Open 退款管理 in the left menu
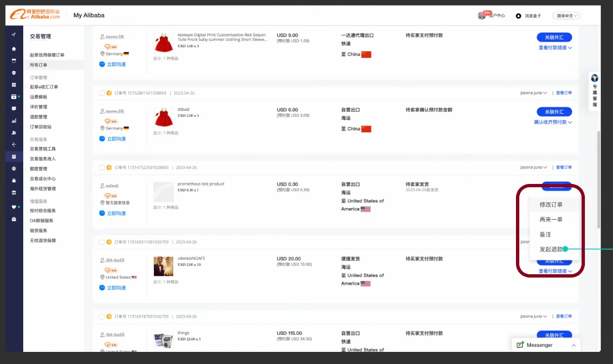The height and width of the screenshot is (364, 613). coord(39,117)
